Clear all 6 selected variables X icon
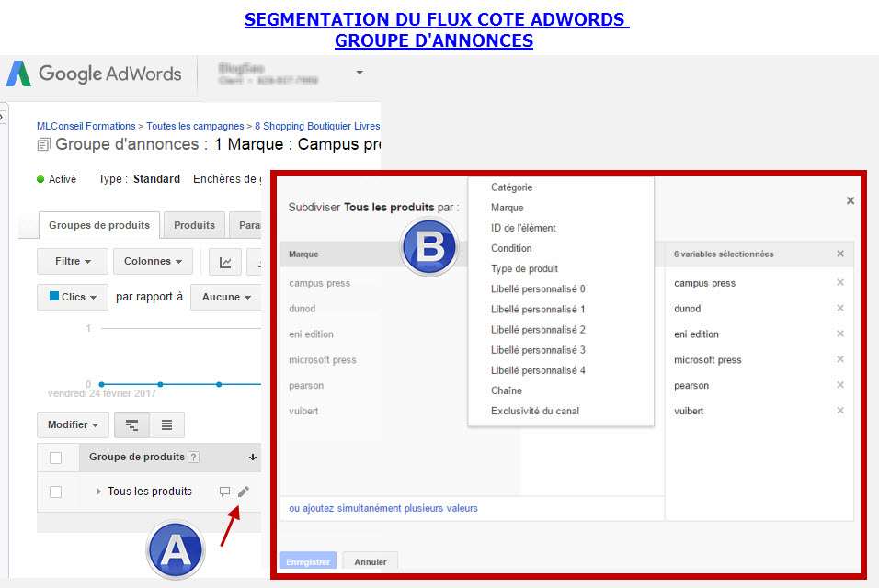The image size is (879, 588). click(x=840, y=254)
